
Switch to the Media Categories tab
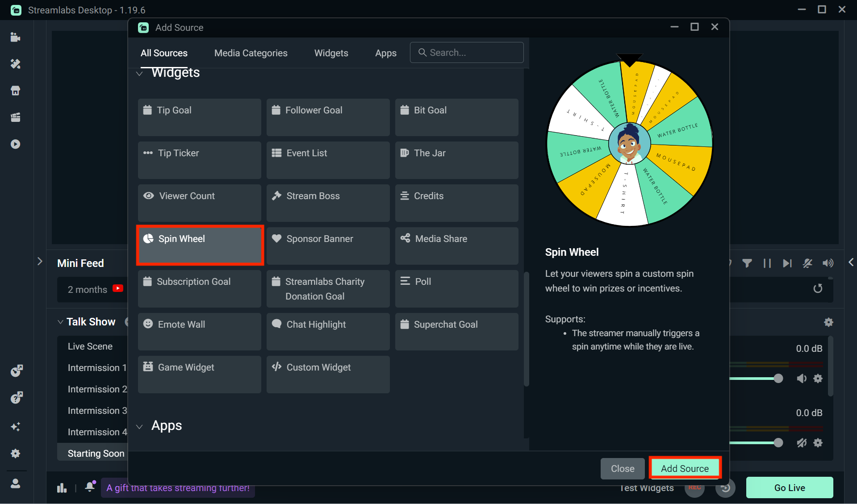click(x=251, y=53)
